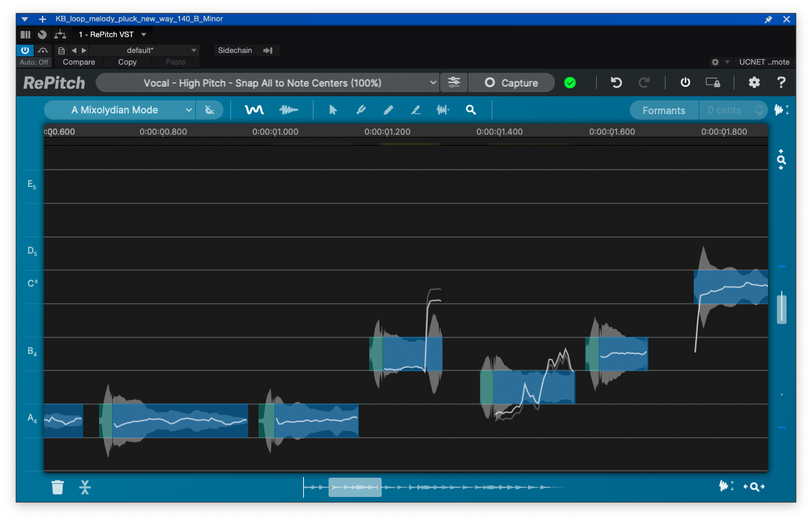Click the top-right waveform scale icon
812x521 pixels.
coord(782,110)
